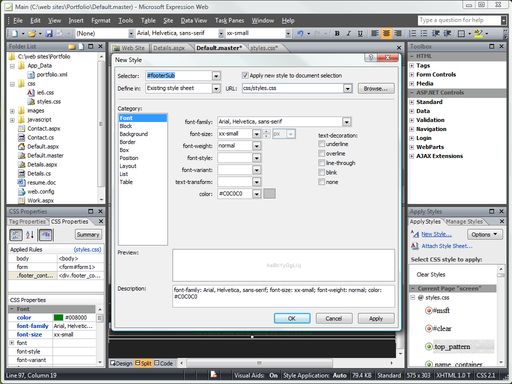The height and width of the screenshot is (384, 512).
Task: Switch to the Manage Styles tab
Action: click(x=464, y=221)
